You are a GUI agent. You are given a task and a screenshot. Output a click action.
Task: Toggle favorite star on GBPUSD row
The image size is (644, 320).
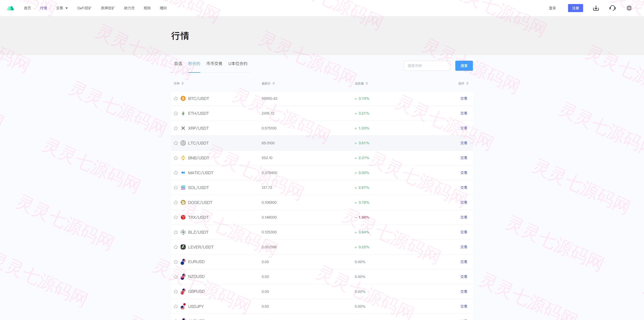pyautogui.click(x=176, y=292)
